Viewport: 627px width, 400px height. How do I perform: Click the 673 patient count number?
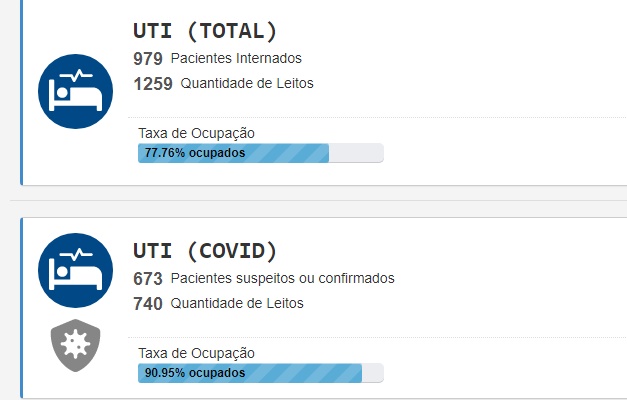pos(148,279)
